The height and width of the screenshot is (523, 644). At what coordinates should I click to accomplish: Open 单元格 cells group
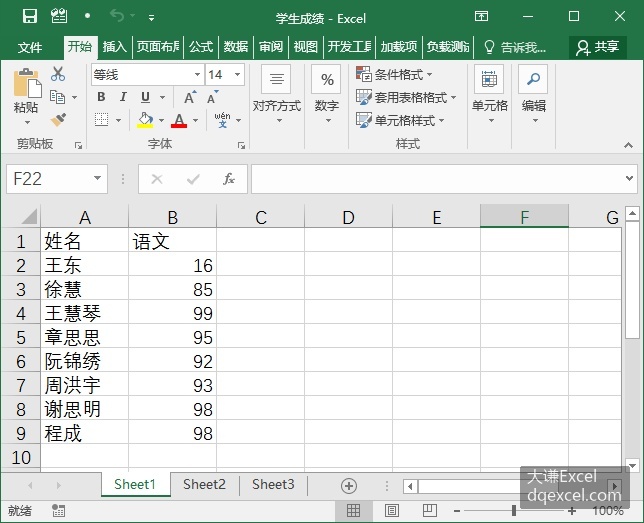coord(490,94)
